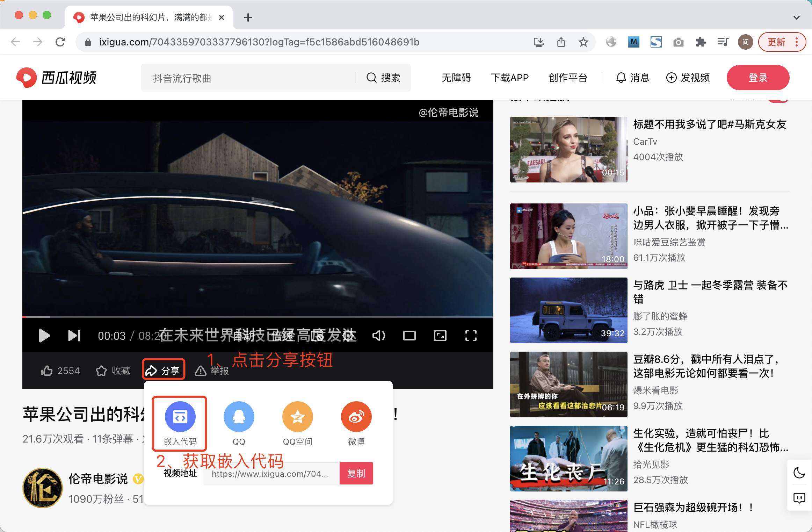Open the 巨石强森为超级碗开场 video
The height and width of the screenshot is (532, 812).
coord(693,507)
